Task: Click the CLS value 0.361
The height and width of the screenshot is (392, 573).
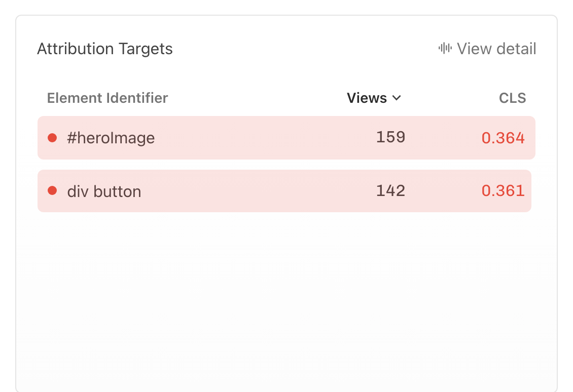Action: pyautogui.click(x=503, y=191)
